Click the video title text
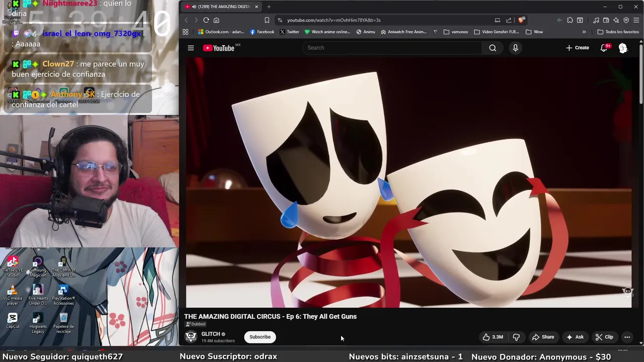The image size is (644, 362). point(270,316)
